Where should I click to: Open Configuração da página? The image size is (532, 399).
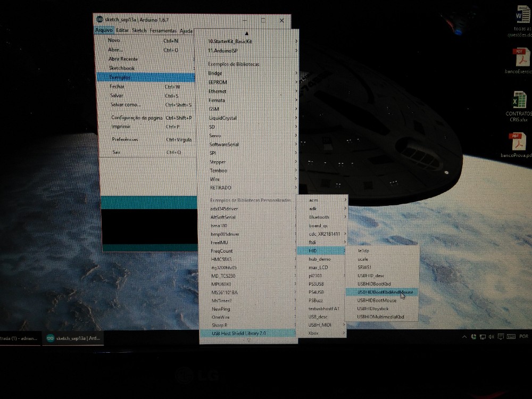[x=147, y=118]
